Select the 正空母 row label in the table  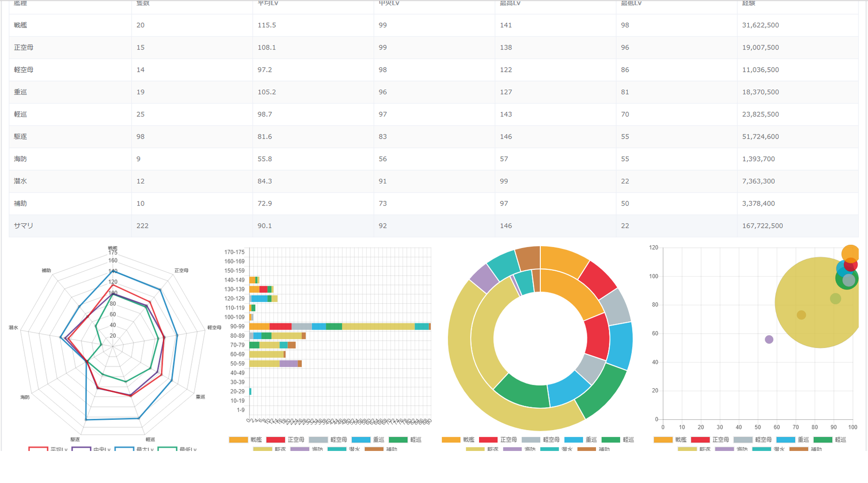pos(24,47)
